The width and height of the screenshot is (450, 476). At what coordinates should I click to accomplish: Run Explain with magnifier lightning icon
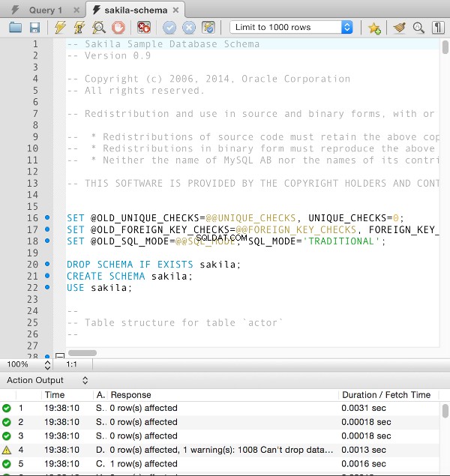click(x=99, y=28)
